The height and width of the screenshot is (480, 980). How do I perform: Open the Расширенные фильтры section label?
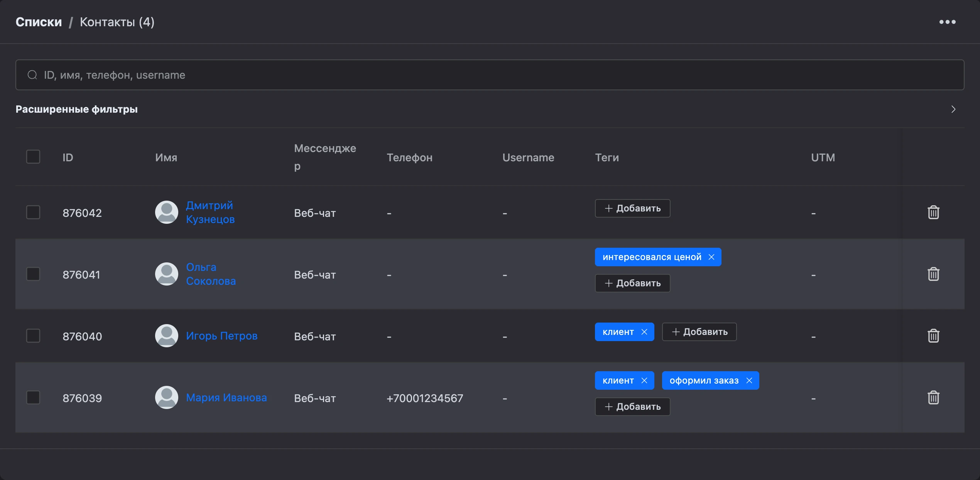coord(76,109)
